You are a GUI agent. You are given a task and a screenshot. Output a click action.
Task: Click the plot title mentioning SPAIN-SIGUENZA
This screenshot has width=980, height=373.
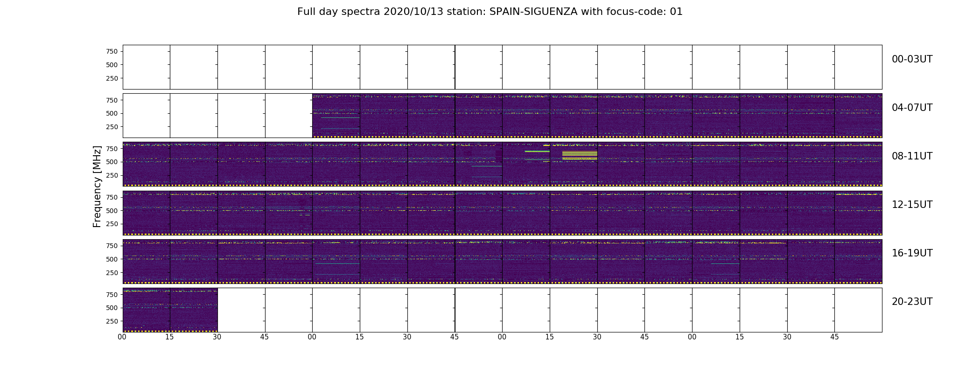tap(490, 12)
